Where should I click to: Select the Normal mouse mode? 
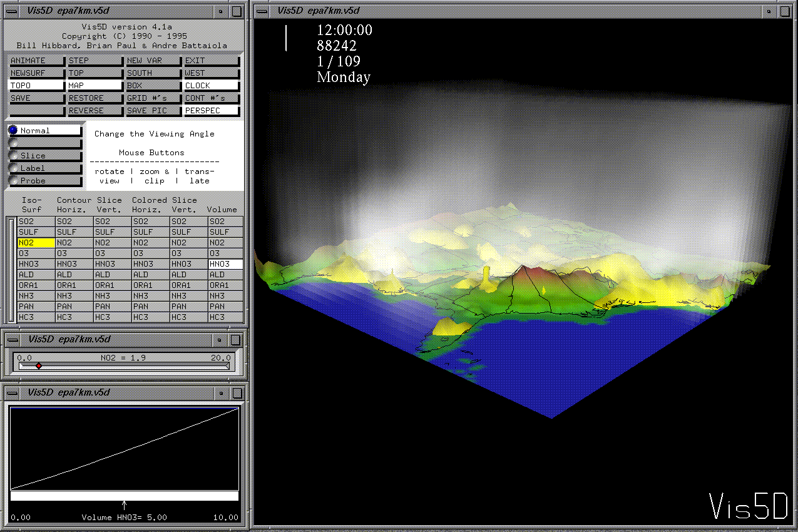[x=44, y=131]
